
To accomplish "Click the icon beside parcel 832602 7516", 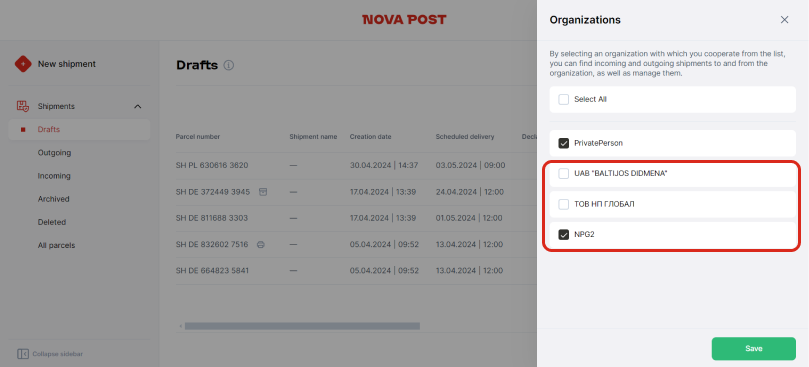I will tap(261, 244).
